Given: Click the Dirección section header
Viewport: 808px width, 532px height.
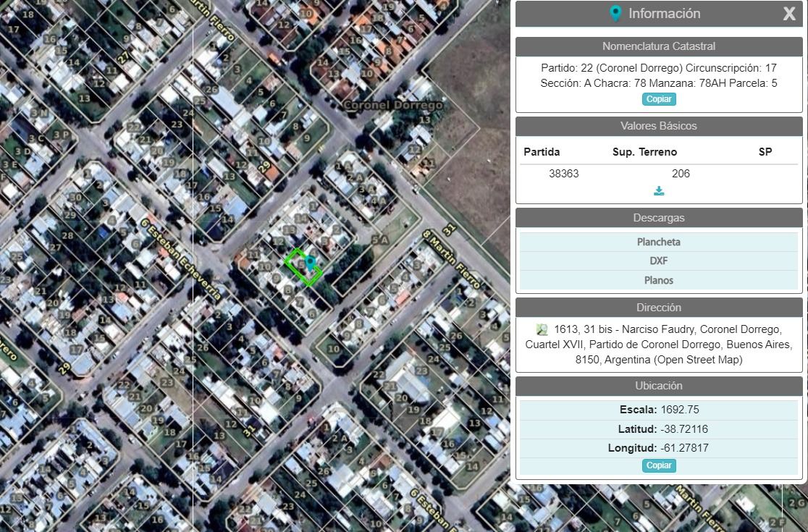Looking at the screenshot, I should point(659,308).
